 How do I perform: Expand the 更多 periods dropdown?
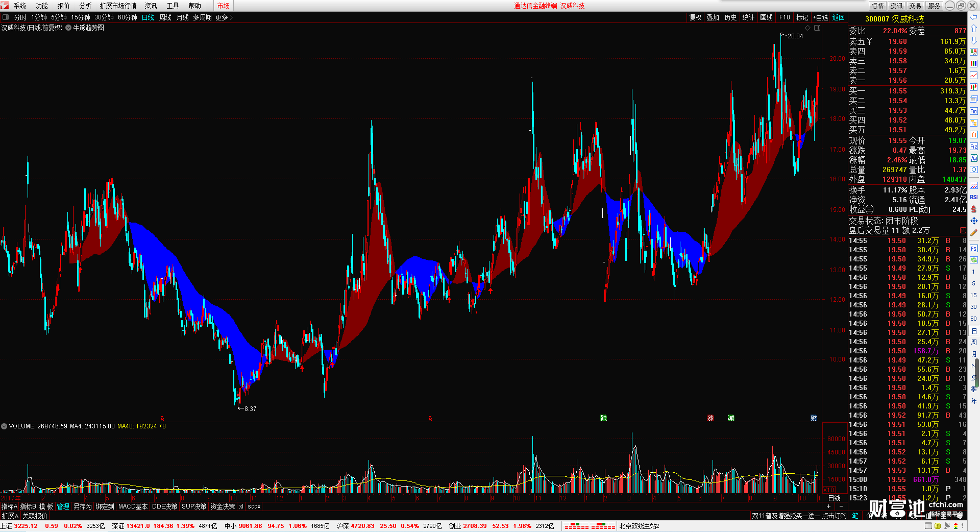click(224, 17)
